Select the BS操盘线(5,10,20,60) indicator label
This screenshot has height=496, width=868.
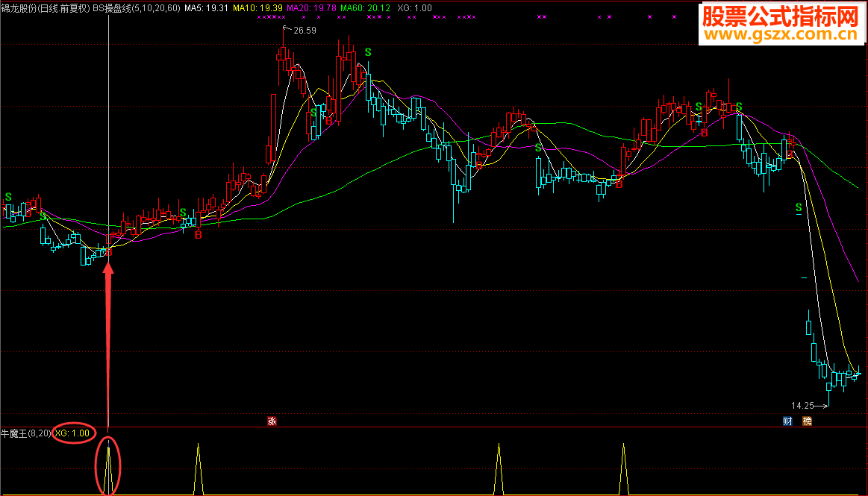coord(137,8)
